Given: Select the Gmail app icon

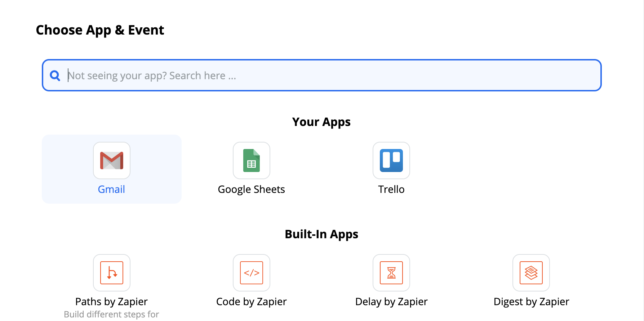Looking at the screenshot, I should click(111, 160).
